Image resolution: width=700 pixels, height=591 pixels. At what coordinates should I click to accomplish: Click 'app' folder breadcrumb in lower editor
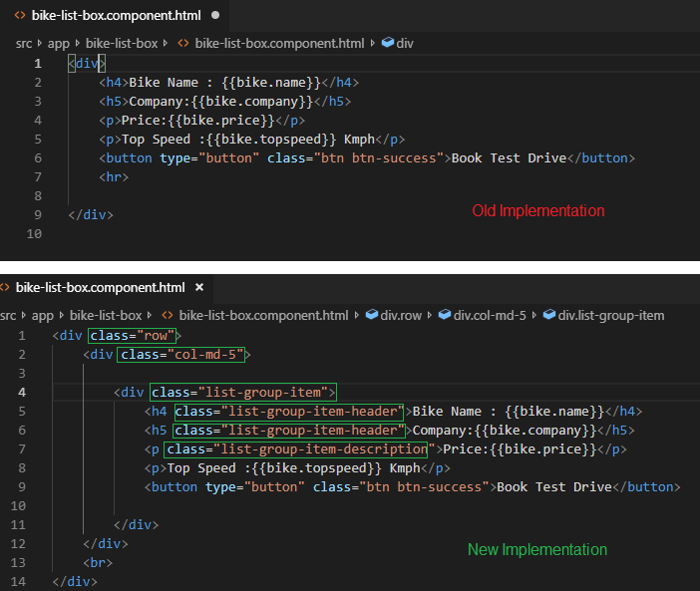click(42, 315)
